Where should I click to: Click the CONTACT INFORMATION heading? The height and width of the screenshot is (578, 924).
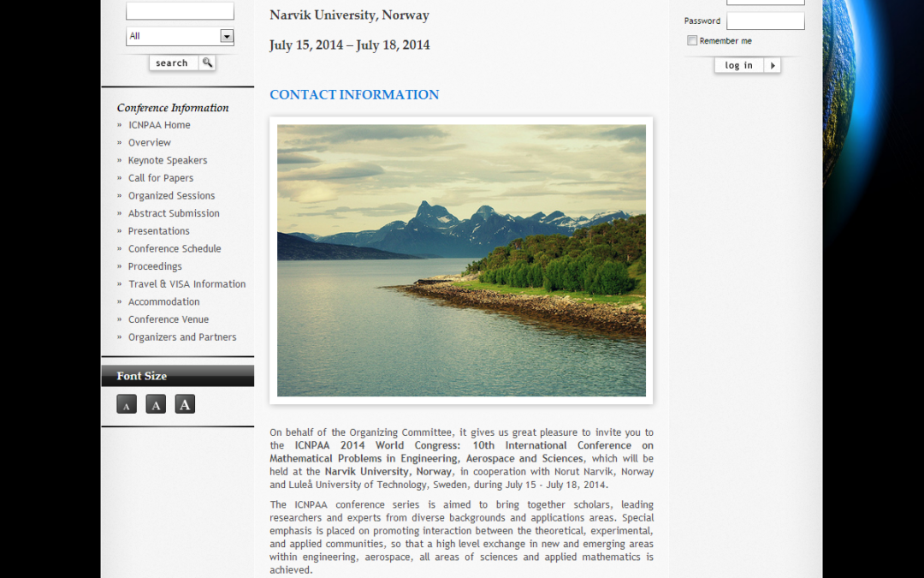pyautogui.click(x=354, y=95)
